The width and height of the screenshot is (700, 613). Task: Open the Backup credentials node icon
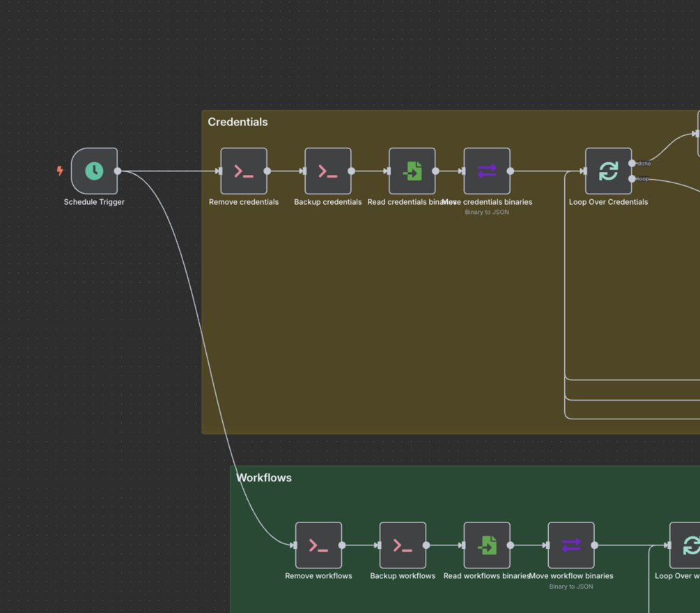(x=327, y=171)
